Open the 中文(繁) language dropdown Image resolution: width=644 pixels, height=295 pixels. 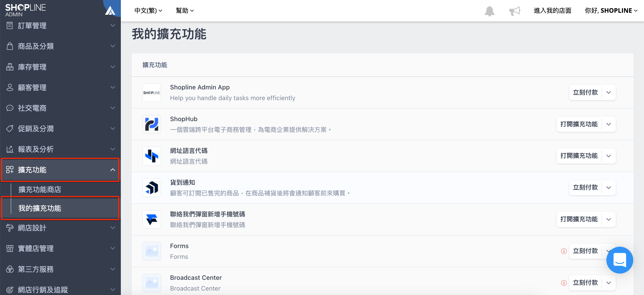pos(148,11)
